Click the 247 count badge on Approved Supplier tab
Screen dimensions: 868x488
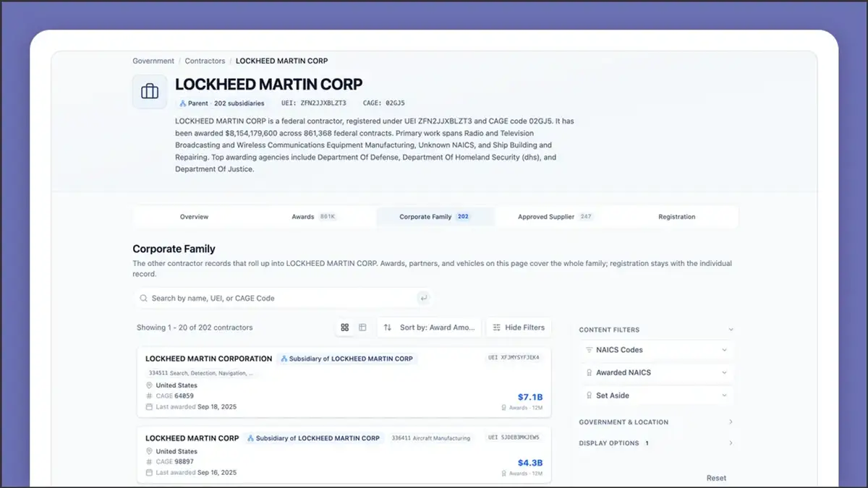click(x=586, y=217)
